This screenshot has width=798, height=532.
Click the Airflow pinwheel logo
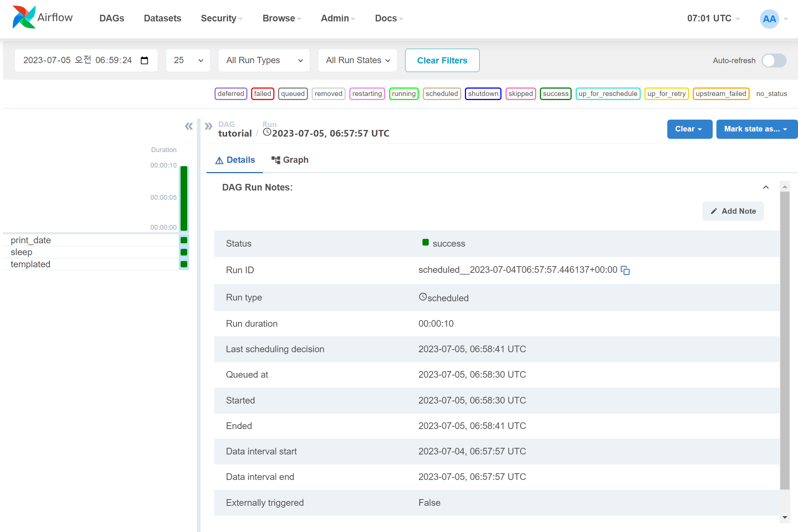tap(24, 17)
